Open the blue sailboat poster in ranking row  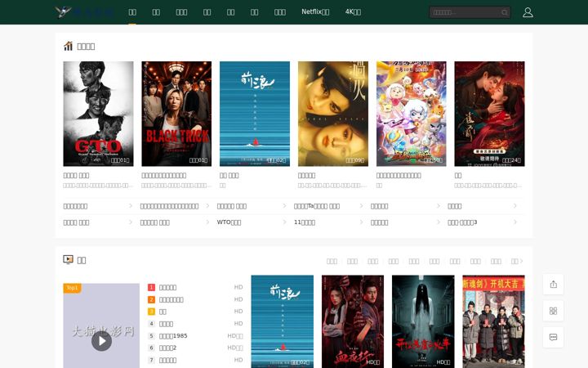tap(255, 114)
